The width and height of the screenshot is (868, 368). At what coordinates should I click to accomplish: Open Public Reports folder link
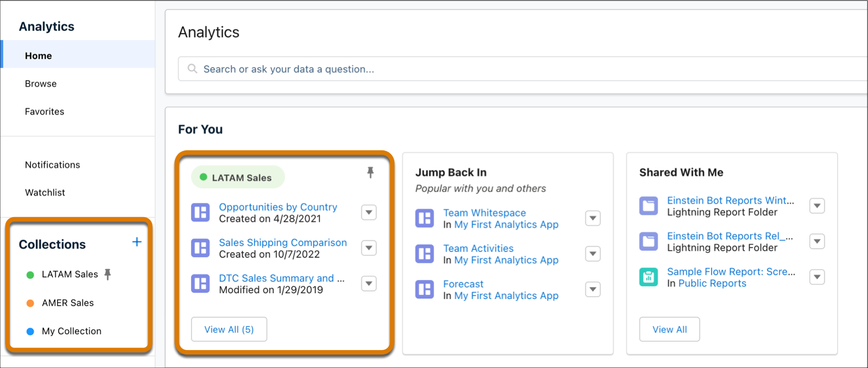(x=712, y=283)
